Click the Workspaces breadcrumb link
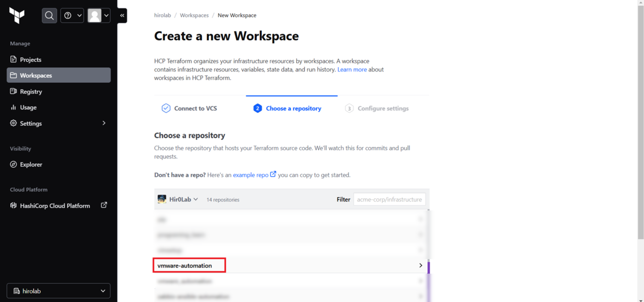 click(194, 16)
